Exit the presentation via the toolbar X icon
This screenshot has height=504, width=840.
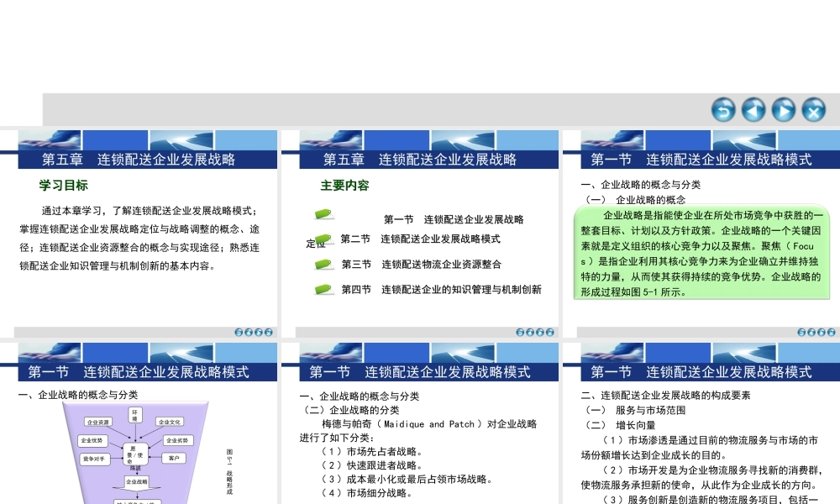pyautogui.click(x=811, y=110)
